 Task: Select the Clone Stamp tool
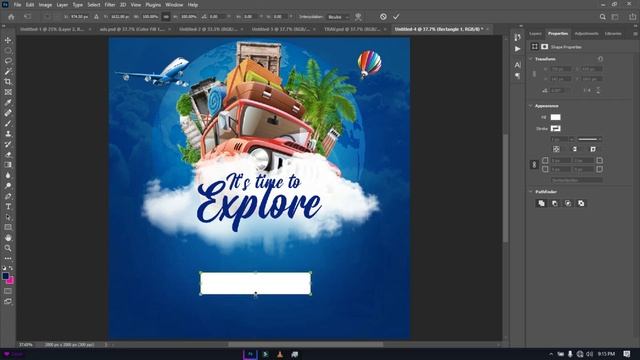tap(8, 134)
